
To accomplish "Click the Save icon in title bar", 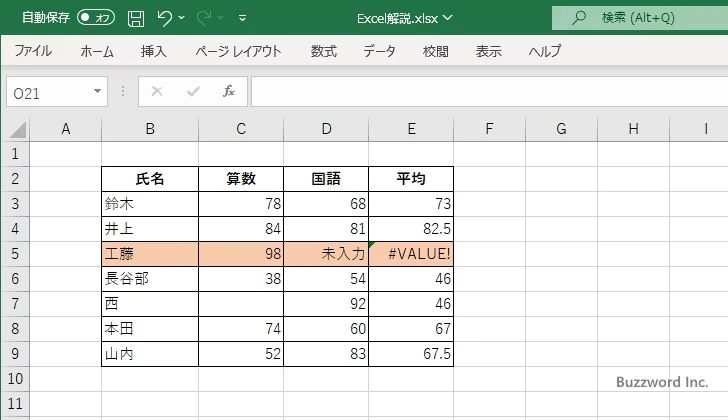I will (x=136, y=18).
